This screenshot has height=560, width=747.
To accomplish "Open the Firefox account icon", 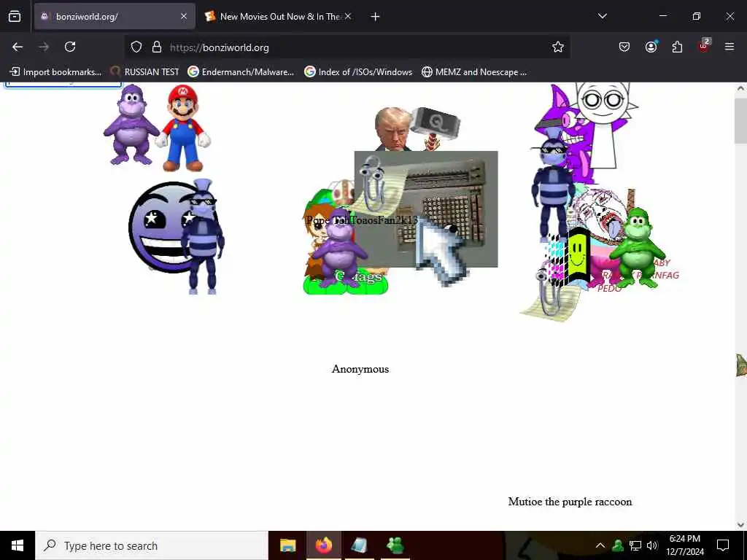I will (651, 47).
